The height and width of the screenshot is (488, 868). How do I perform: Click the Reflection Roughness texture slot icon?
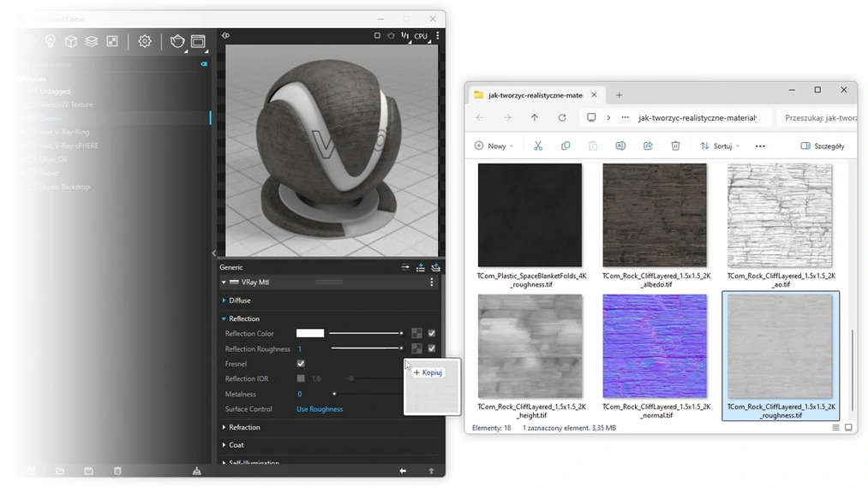416,348
